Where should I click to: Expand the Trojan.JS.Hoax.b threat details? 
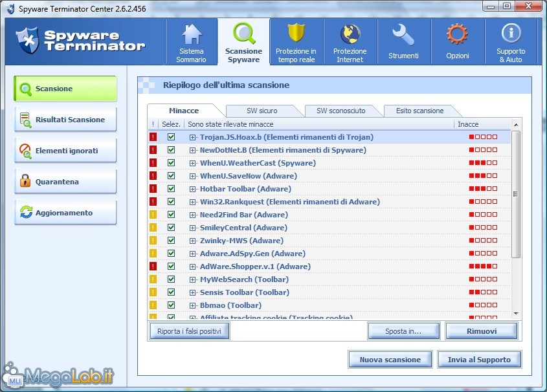[192, 137]
